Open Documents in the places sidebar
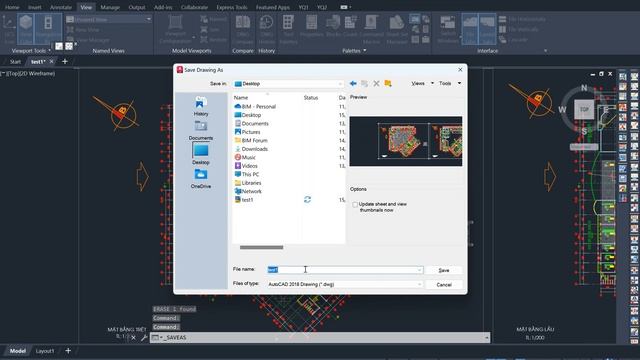Viewport: 640px width, 360px height. 201,131
